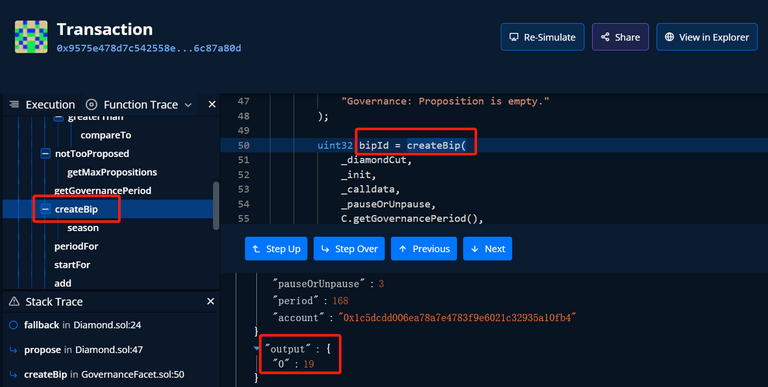
Task: Click the Function Trace target icon
Action: [x=92, y=104]
